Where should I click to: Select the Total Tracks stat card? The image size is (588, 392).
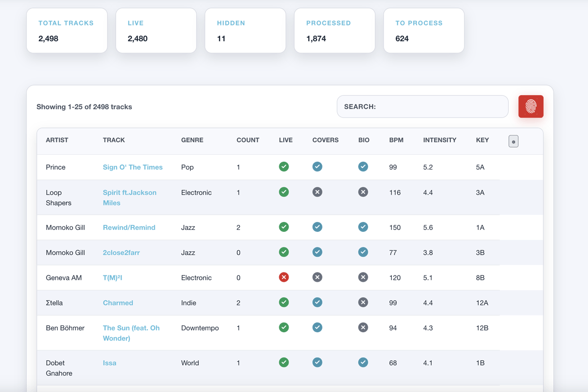(x=67, y=30)
